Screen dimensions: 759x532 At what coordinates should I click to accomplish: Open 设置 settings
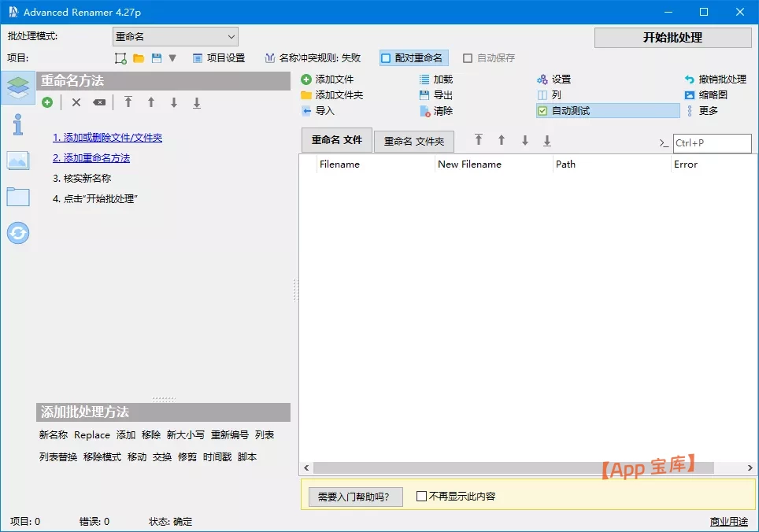coord(554,79)
